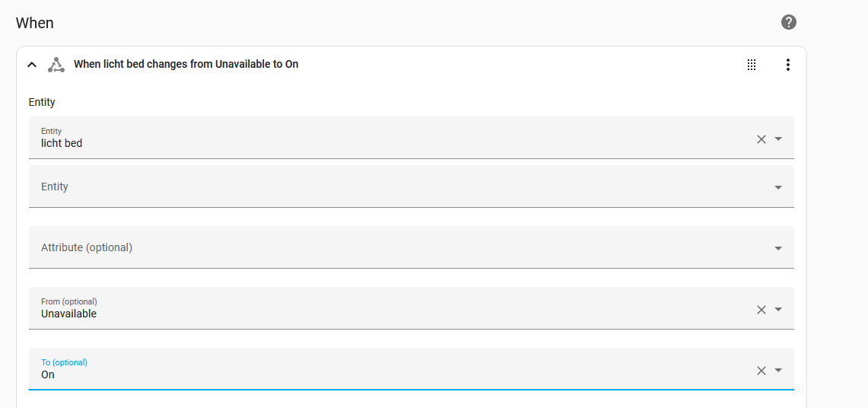The image size is (868, 408).
Task: Click the empty Entity input field
Action: 380,187
